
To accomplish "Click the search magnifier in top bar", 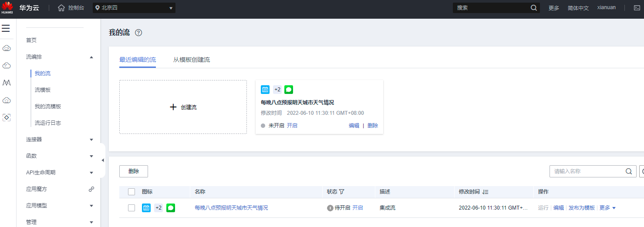I will pos(534,8).
